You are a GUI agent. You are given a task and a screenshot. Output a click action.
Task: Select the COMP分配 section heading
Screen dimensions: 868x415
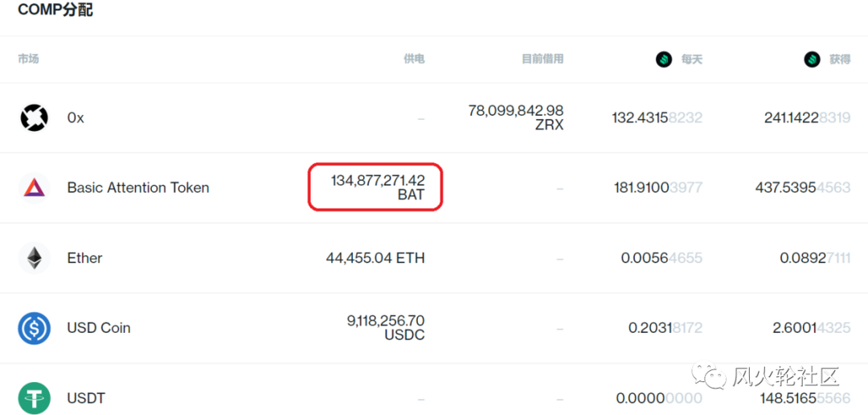click(55, 10)
